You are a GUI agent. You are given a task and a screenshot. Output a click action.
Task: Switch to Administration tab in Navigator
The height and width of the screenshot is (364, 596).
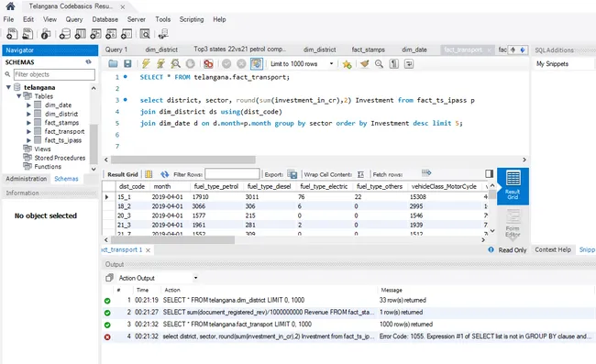27,179
